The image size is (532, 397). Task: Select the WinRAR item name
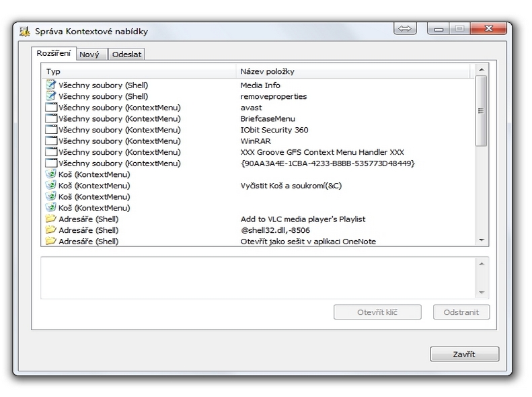[256, 141]
